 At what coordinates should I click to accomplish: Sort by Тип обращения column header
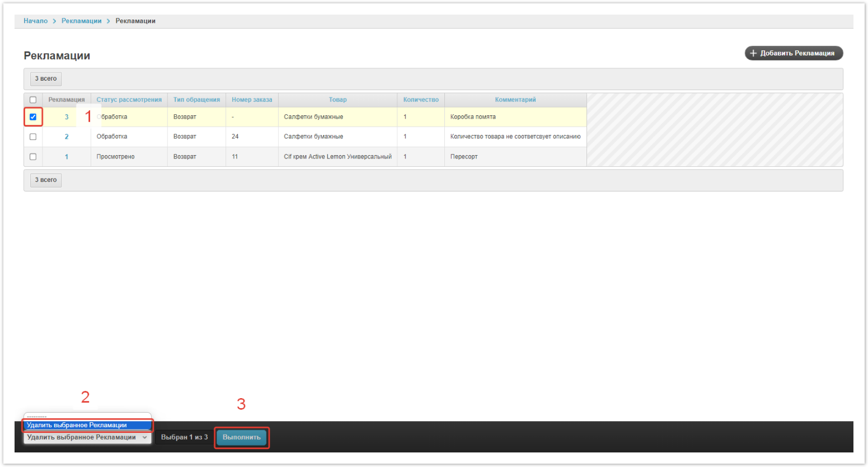(x=196, y=100)
